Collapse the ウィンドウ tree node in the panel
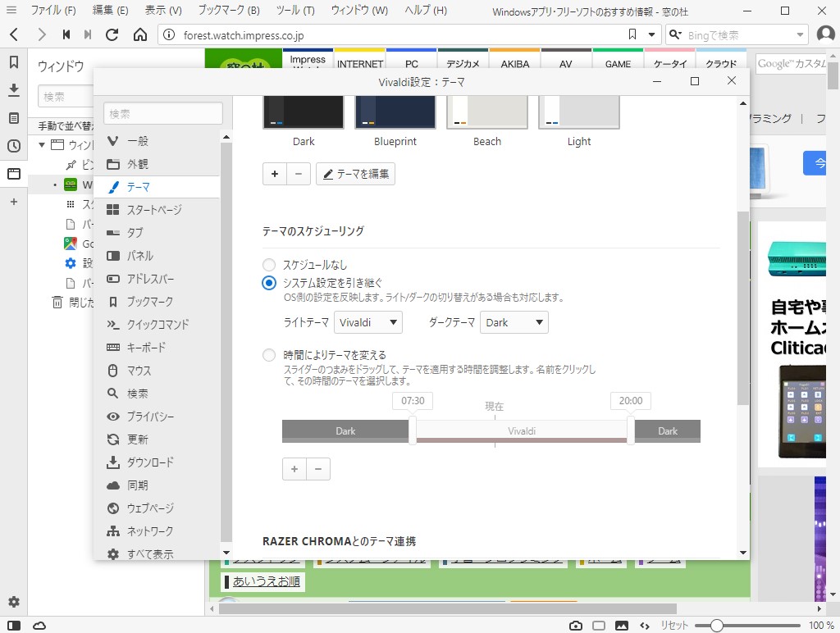Viewport: 840px width, 633px height. (x=42, y=146)
